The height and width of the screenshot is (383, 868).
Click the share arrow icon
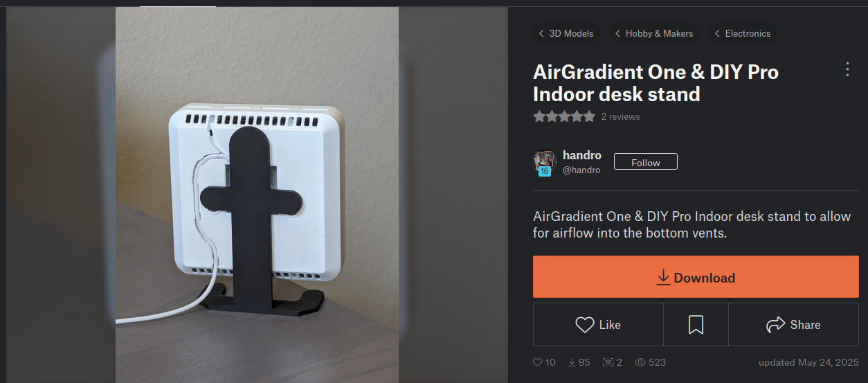775,324
